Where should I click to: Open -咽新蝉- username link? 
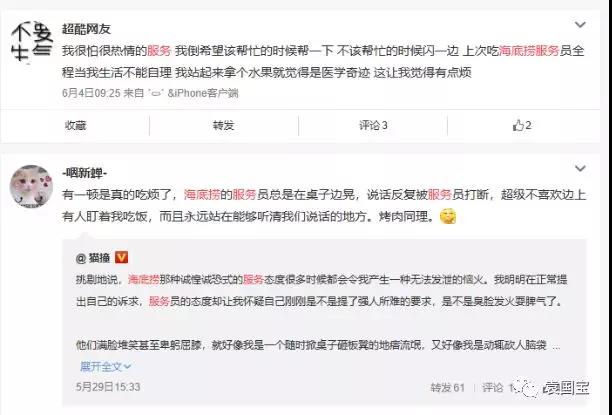[x=84, y=173]
